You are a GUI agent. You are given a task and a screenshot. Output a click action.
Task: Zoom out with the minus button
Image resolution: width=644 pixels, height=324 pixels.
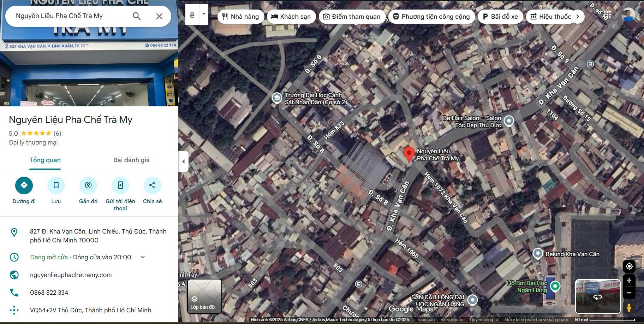tap(629, 293)
